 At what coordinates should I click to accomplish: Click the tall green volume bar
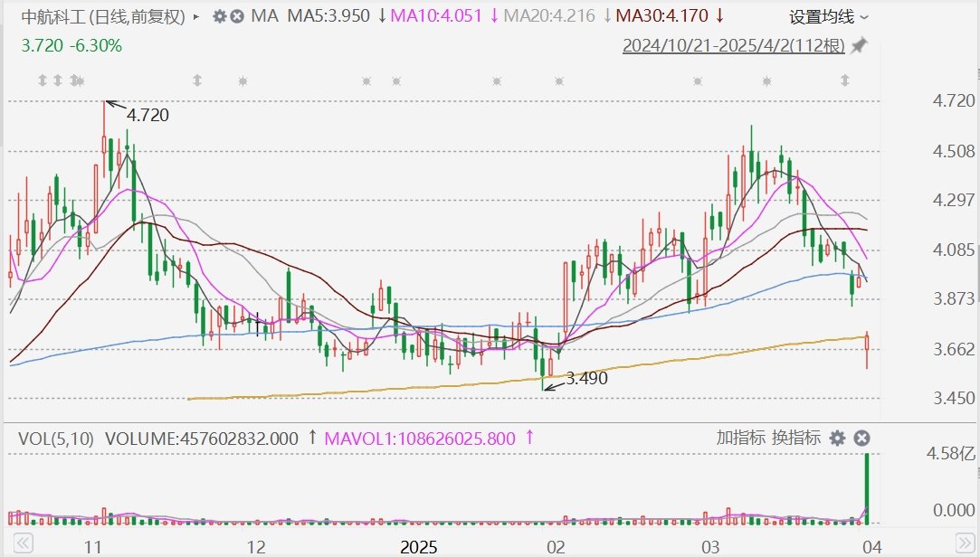(867, 488)
